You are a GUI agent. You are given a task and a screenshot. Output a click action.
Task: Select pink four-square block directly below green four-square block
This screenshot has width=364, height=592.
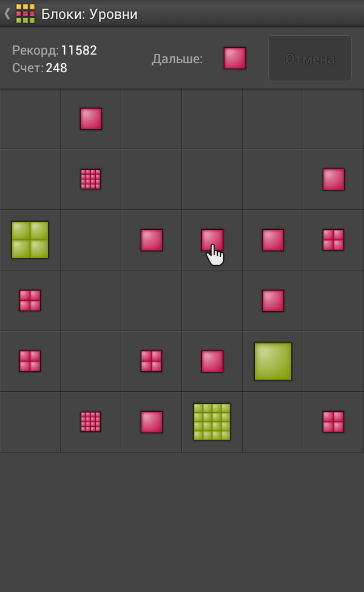pos(30,300)
